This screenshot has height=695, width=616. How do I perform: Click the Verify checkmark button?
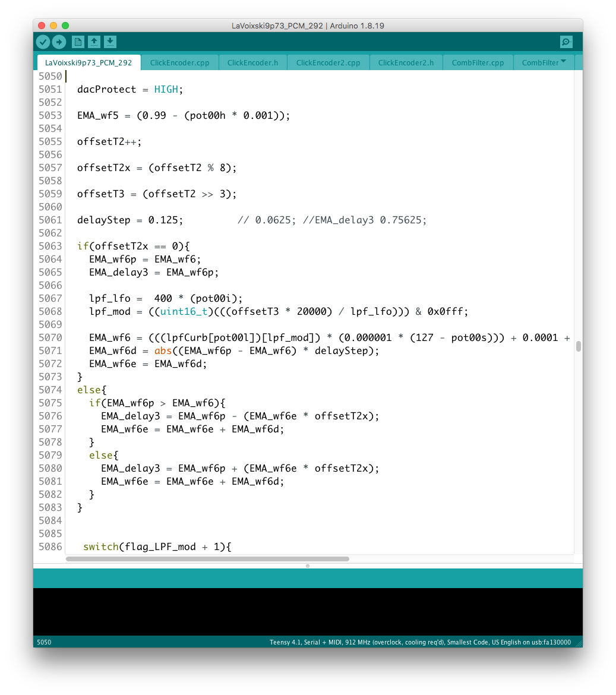click(43, 42)
